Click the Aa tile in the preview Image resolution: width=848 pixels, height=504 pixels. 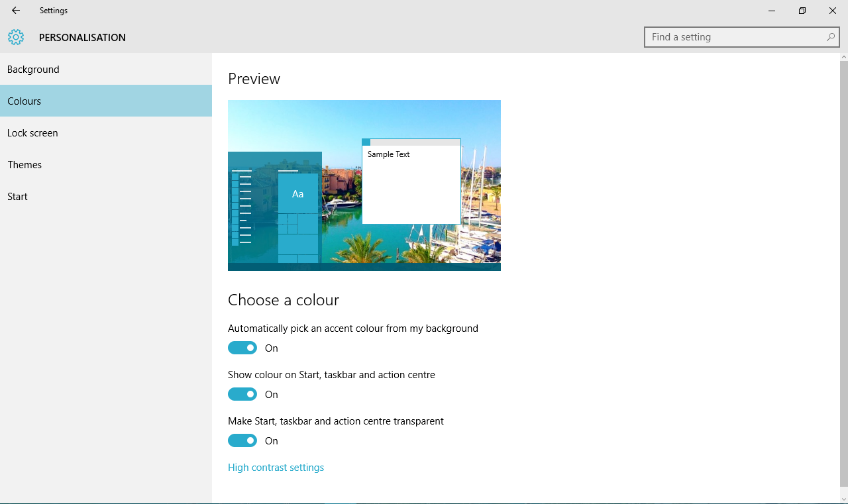tap(298, 193)
